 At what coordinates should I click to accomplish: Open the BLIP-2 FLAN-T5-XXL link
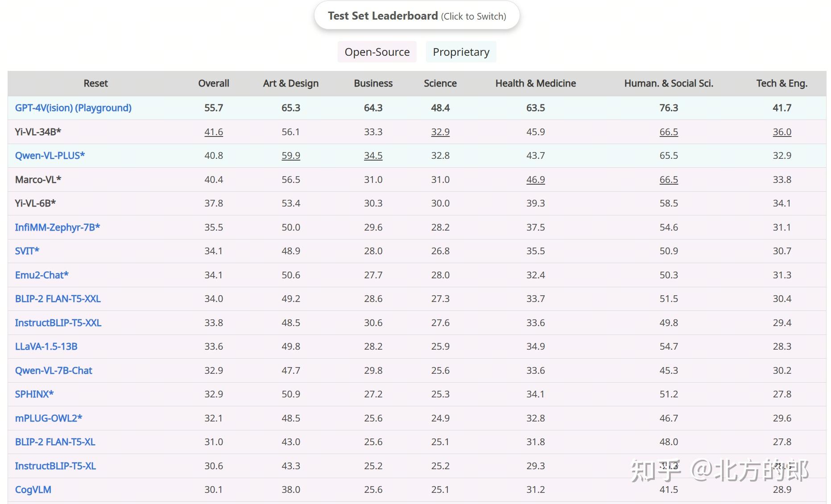(x=58, y=299)
